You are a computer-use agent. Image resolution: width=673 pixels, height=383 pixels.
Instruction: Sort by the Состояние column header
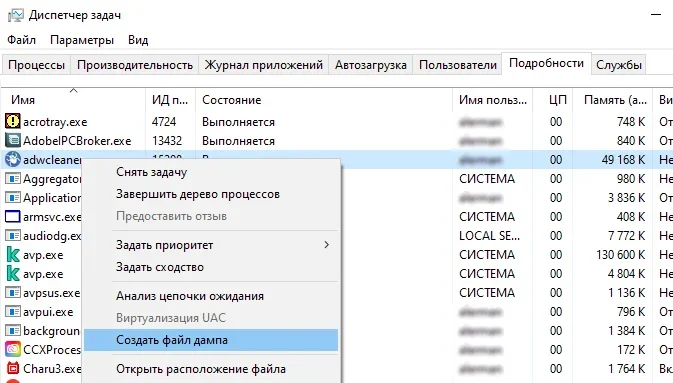pos(324,100)
